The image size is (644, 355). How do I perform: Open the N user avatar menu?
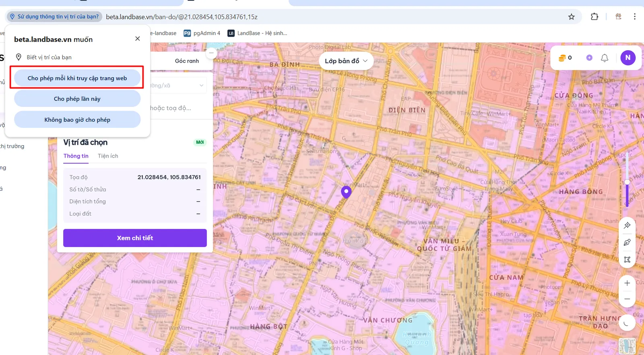click(628, 57)
